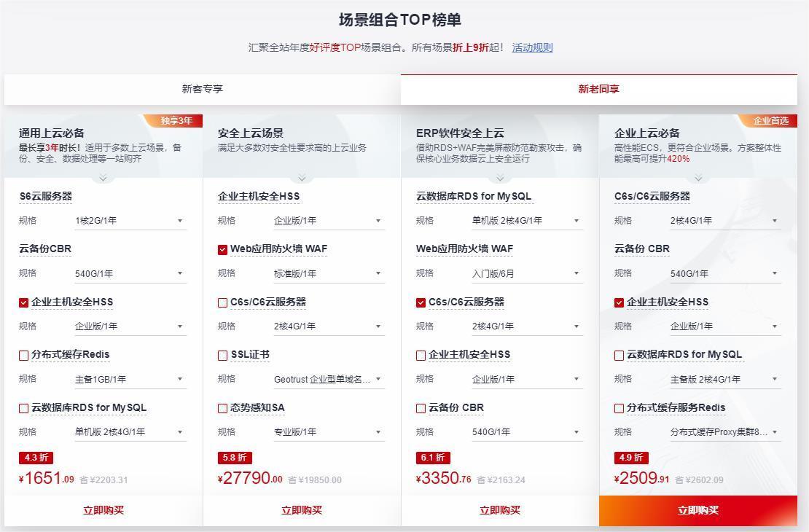Open 企业主机安全HSS spec dropdown in ERP软件安全上云 card
Viewport: 809px width, 532px height.
[527, 379]
